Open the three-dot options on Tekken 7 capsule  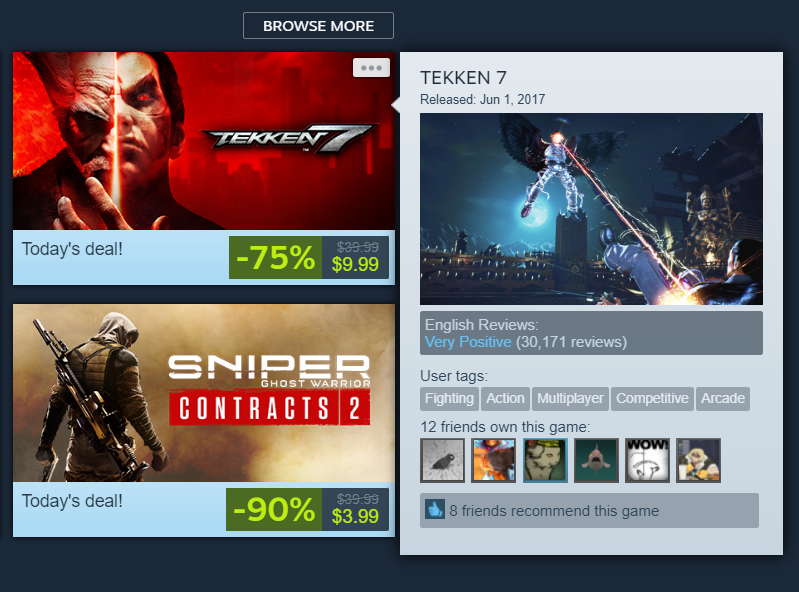tap(371, 67)
